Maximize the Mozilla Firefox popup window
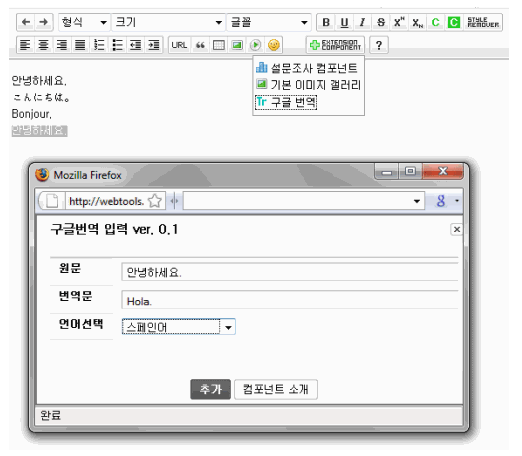522x456 pixels. (x=410, y=171)
